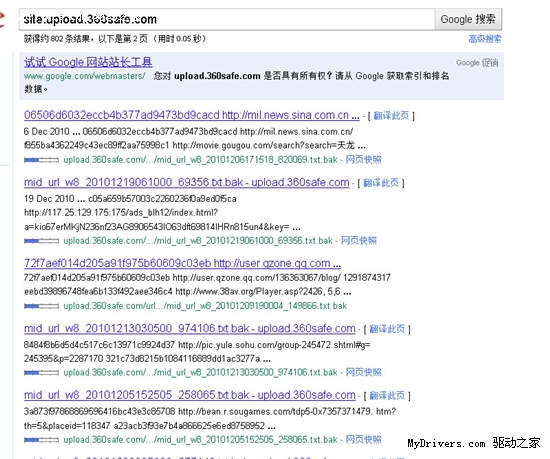Viewport: 550px width, 459px height.
Task: Click the green URL ending 152505_258065.txt.bak
Action: 200,439
